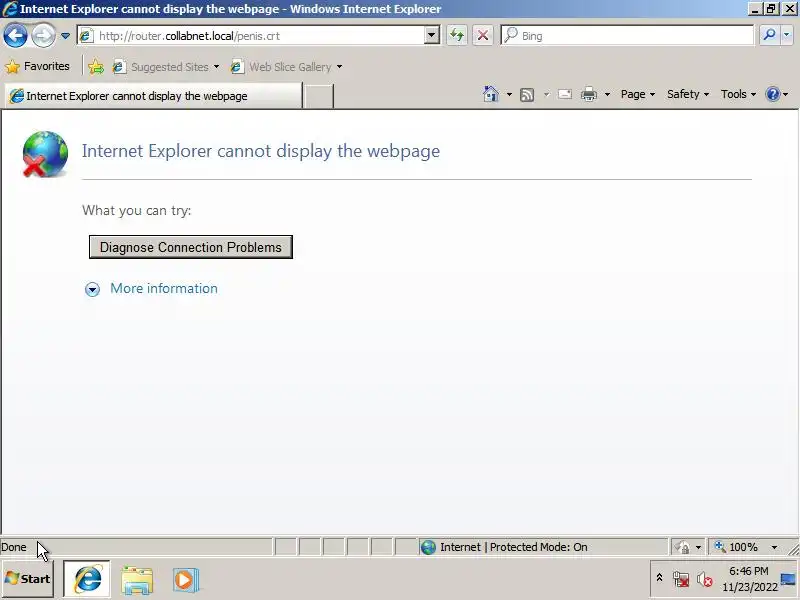Go back with the blue Back arrow

point(15,36)
